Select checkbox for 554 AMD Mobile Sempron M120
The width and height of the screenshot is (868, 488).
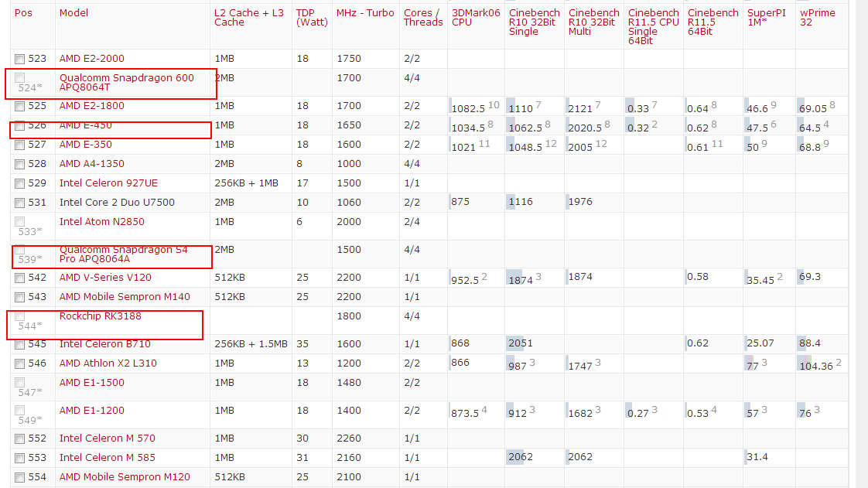(x=20, y=477)
